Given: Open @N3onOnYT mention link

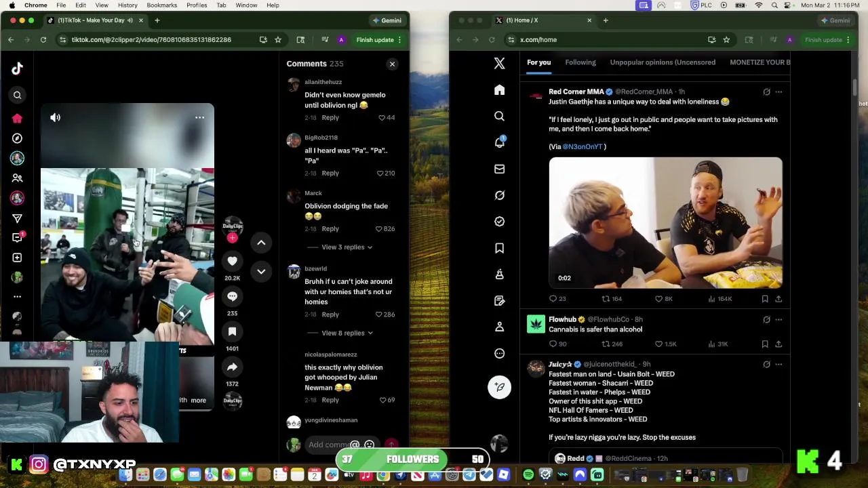Looking at the screenshot, I should 583,147.
